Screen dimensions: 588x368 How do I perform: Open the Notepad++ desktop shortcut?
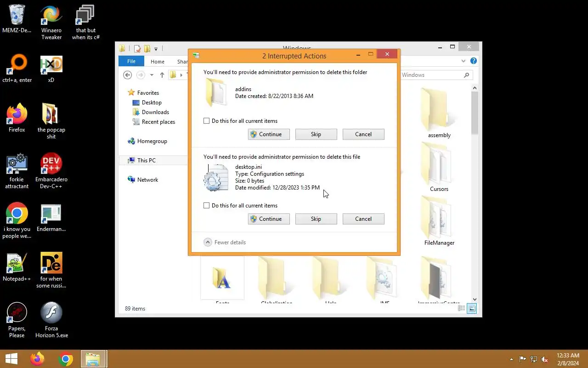tap(17, 267)
